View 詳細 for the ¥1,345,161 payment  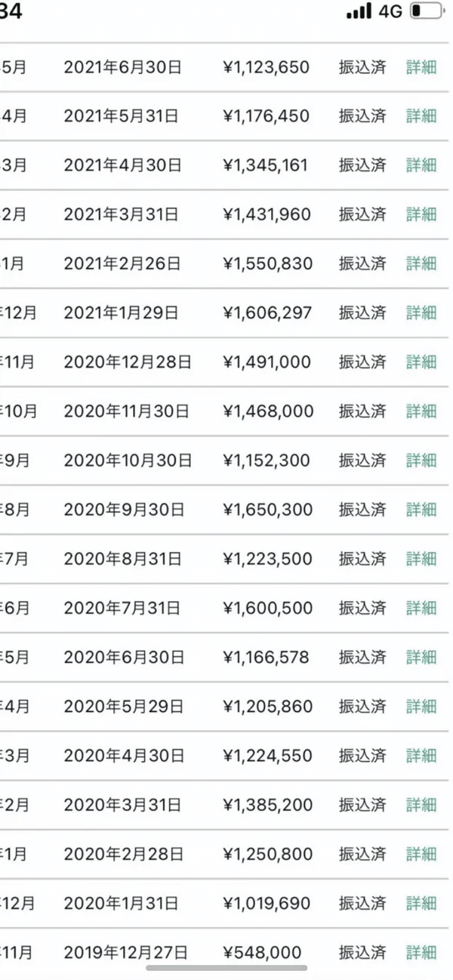pyautogui.click(x=421, y=165)
